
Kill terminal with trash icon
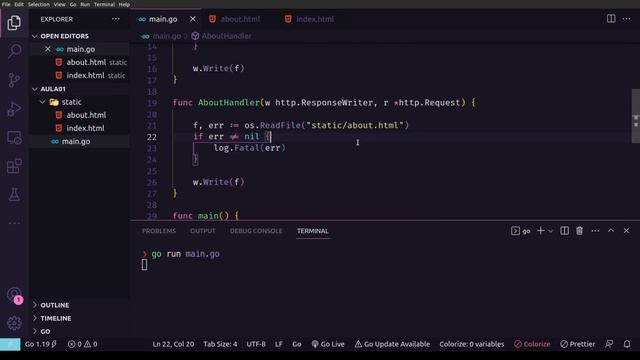(580, 231)
